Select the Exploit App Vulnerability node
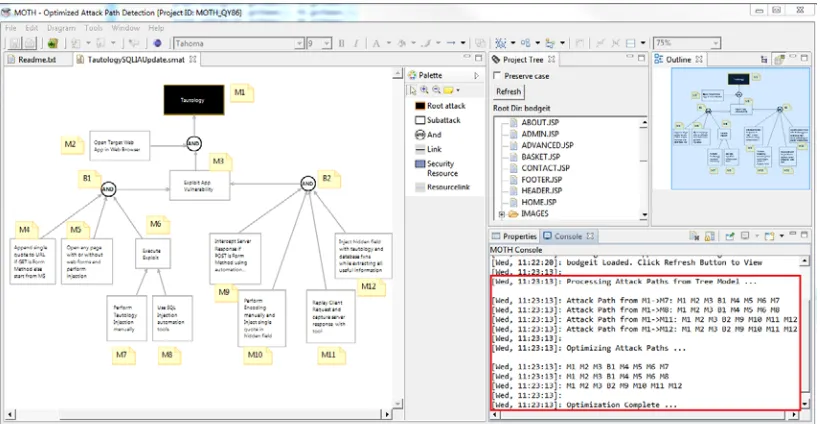 click(199, 185)
